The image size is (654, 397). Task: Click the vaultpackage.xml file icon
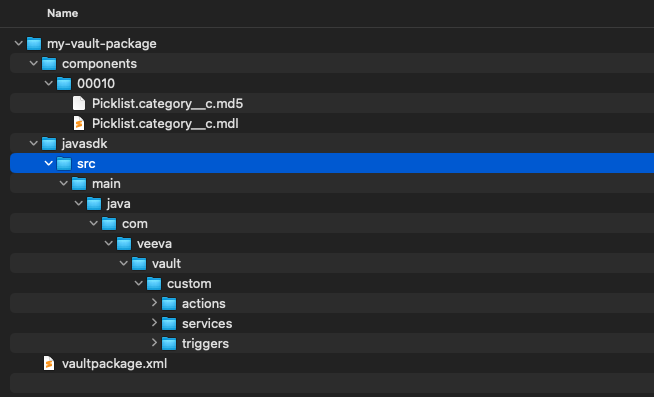(x=49, y=364)
